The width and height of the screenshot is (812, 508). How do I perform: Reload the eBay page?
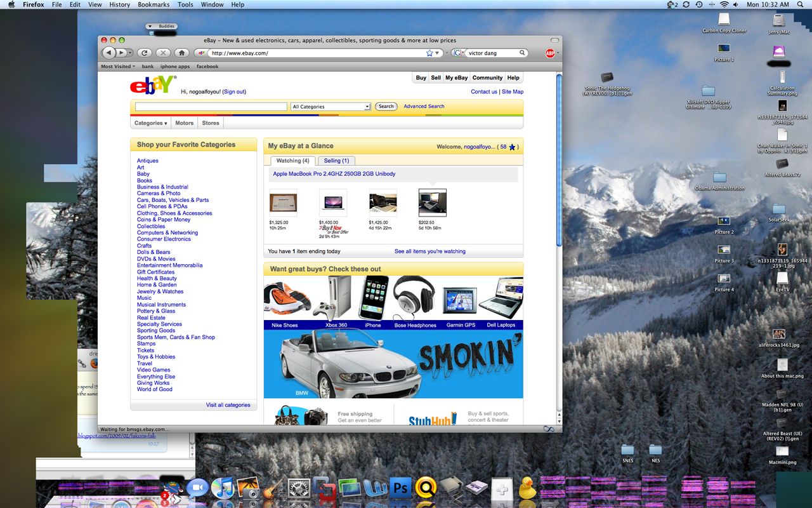[x=145, y=53]
